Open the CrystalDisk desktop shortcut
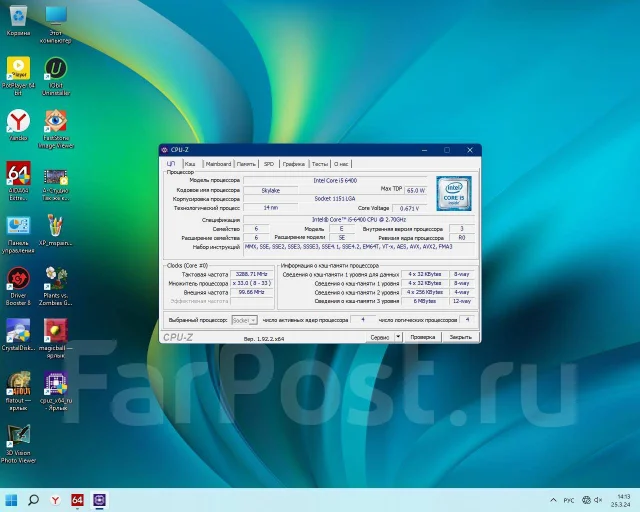640x512 pixels. pyautogui.click(x=18, y=335)
